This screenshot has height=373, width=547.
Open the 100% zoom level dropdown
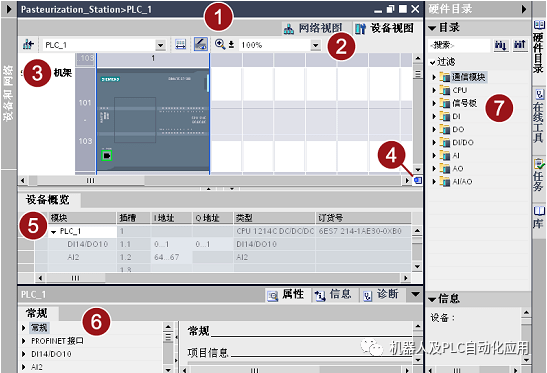pos(315,45)
